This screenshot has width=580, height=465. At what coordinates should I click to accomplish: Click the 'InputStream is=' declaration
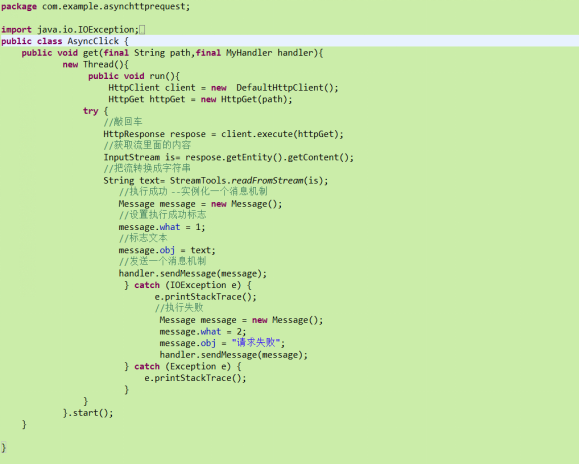[x=142, y=157]
